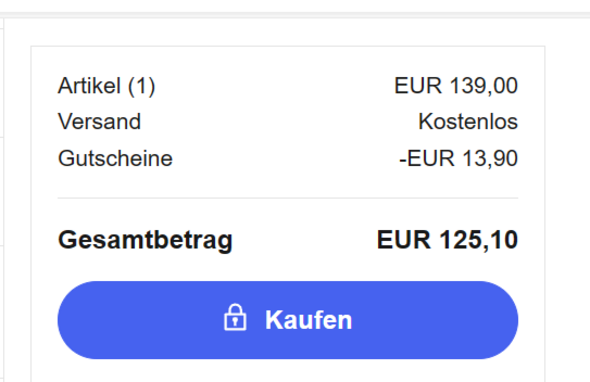Click the Versand label

pyautogui.click(x=99, y=122)
